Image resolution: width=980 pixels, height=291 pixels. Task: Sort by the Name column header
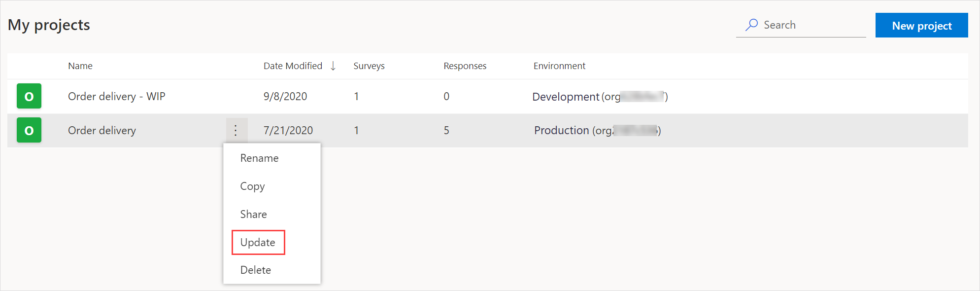[x=80, y=66]
